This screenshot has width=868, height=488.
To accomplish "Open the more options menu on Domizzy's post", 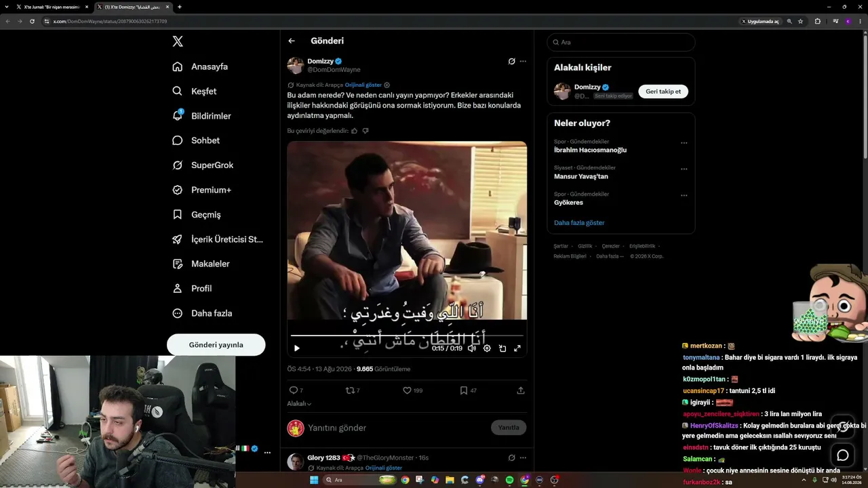I will click(x=523, y=61).
